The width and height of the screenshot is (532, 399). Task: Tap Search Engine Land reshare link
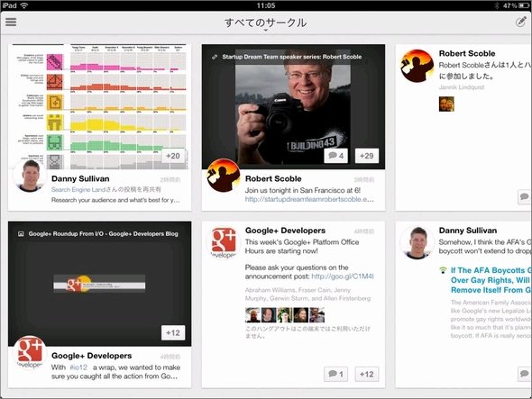[x=106, y=189]
